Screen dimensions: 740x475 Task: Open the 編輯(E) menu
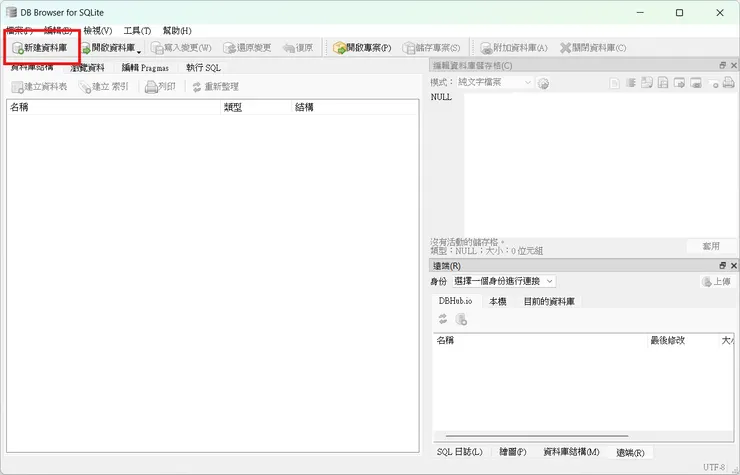tap(58, 31)
